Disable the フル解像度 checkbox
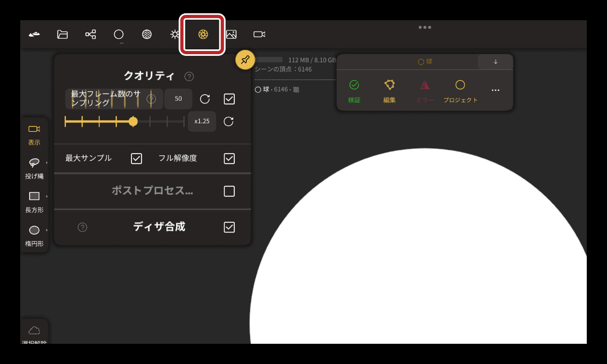The width and height of the screenshot is (607, 364). [229, 159]
